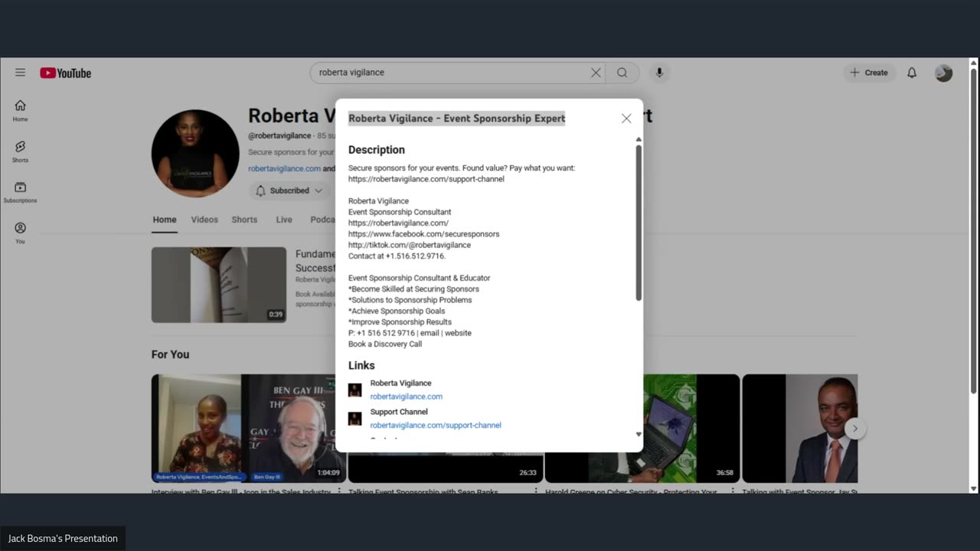Image resolution: width=980 pixels, height=551 pixels.
Task: Close the channel About dialog
Action: [626, 119]
